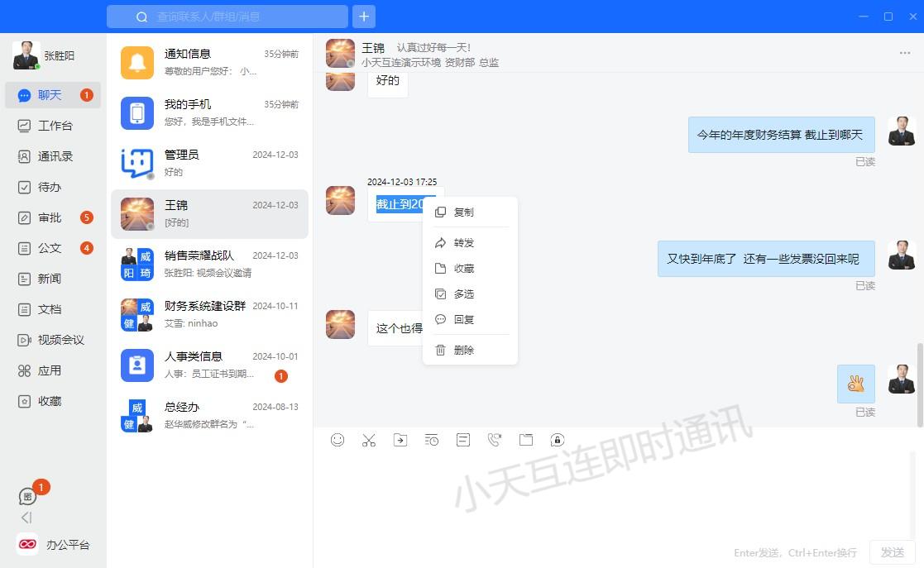
Task: Open the emoji picker in message toolbar
Action: tap(338, 440)
